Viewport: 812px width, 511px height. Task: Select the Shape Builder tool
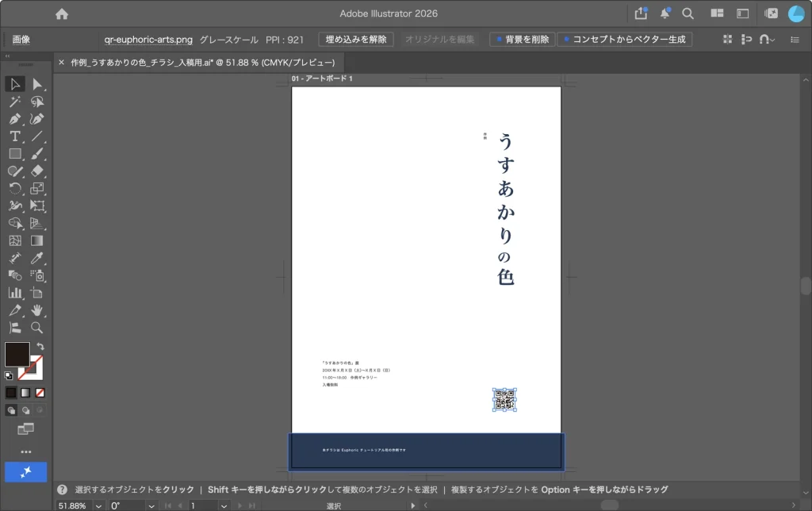15,224
